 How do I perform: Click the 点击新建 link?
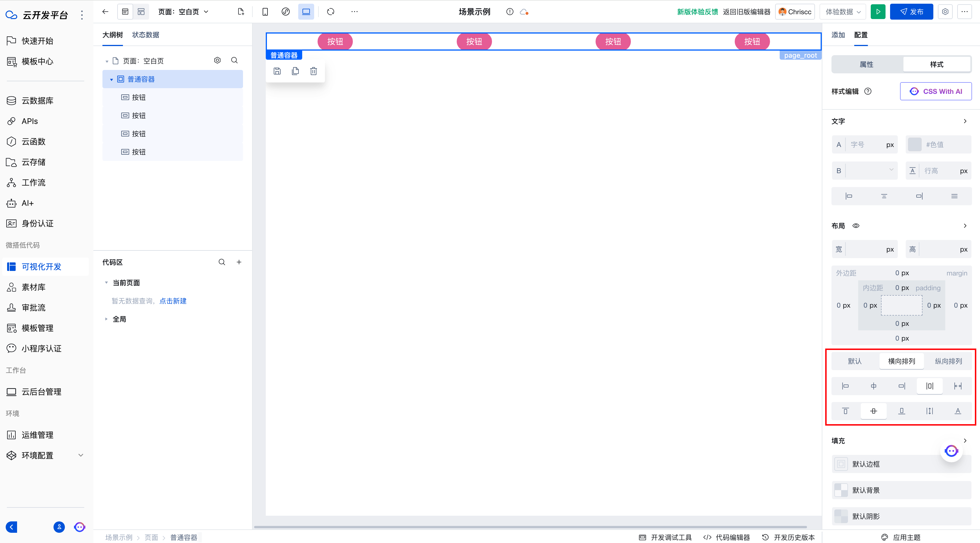[173, 301]
